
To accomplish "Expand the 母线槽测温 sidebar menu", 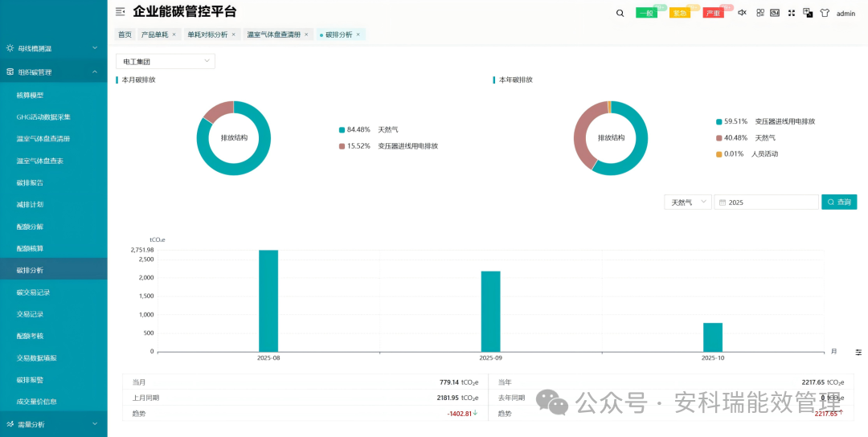I will click(x=54, y=48).
